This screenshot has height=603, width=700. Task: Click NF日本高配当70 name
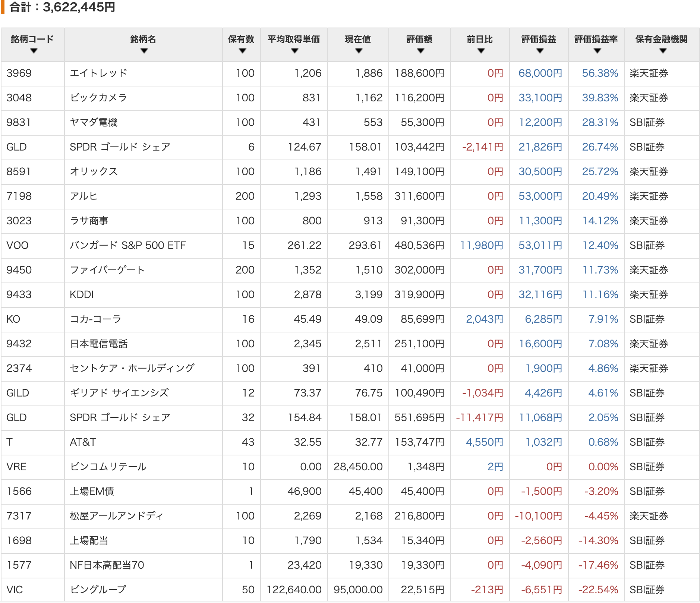tap(107, 565)
